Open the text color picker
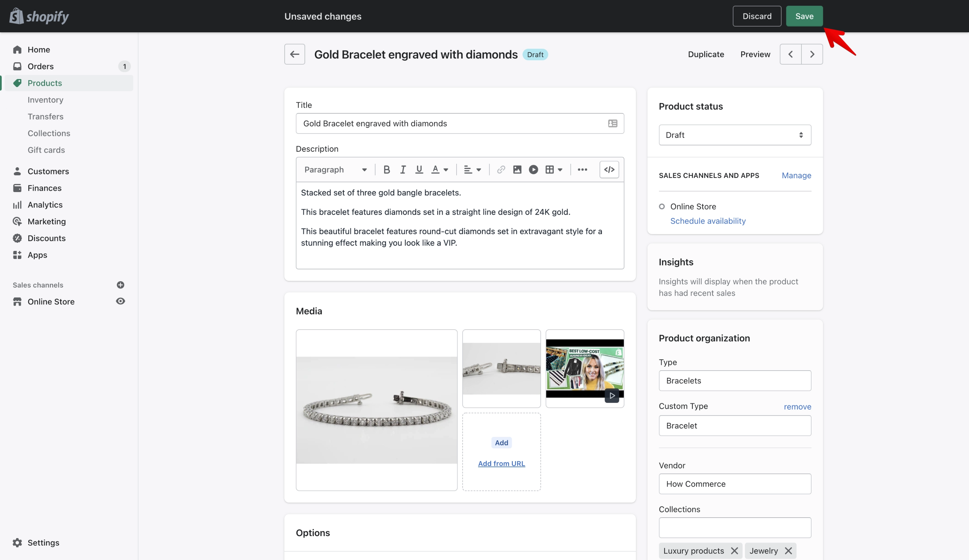 coord(440,170)
